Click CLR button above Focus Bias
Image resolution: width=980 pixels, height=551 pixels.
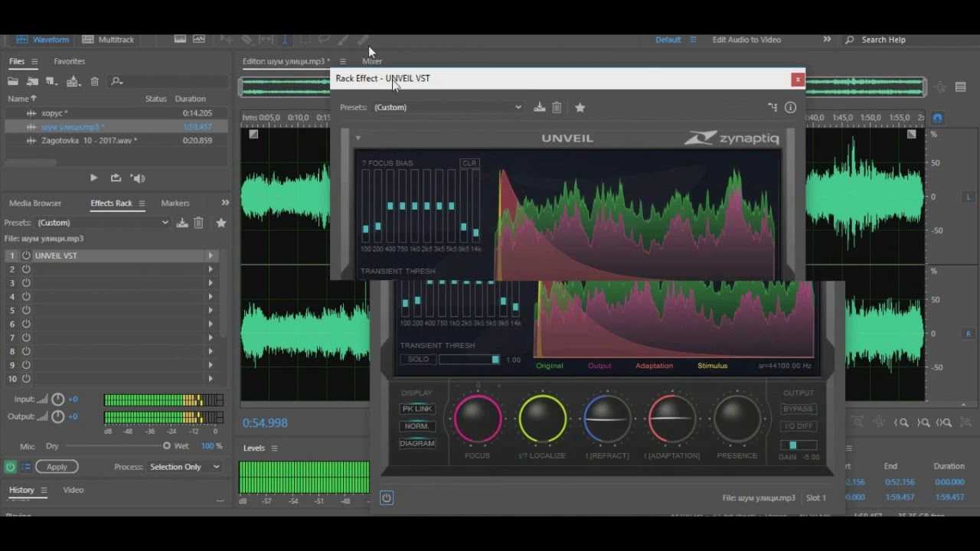pos(469,163)
